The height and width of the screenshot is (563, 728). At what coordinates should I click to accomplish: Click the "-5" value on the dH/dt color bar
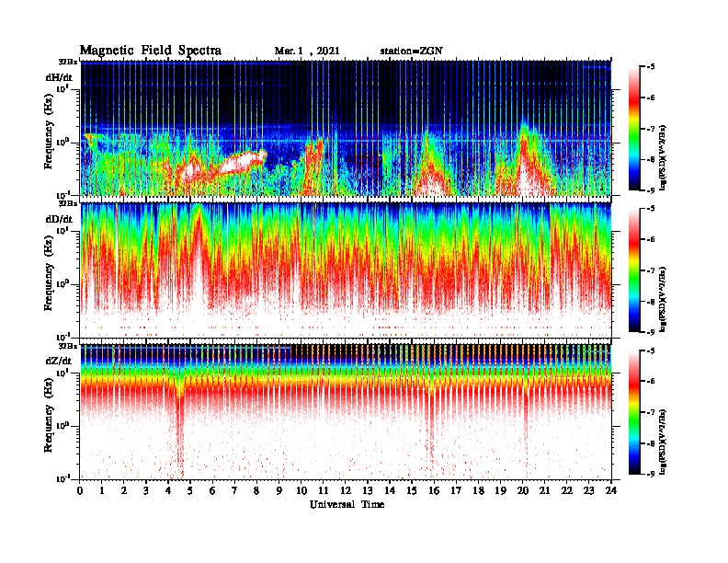tap(651, 67)
